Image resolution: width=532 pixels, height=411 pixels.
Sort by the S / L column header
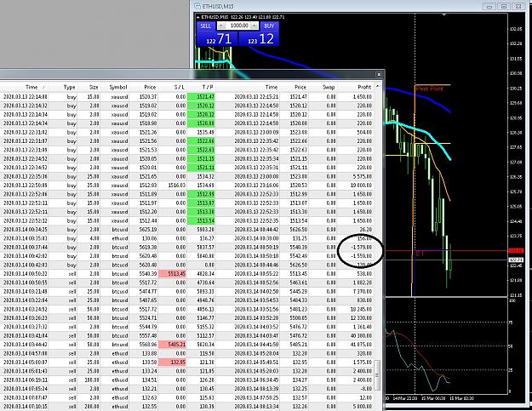180,87
